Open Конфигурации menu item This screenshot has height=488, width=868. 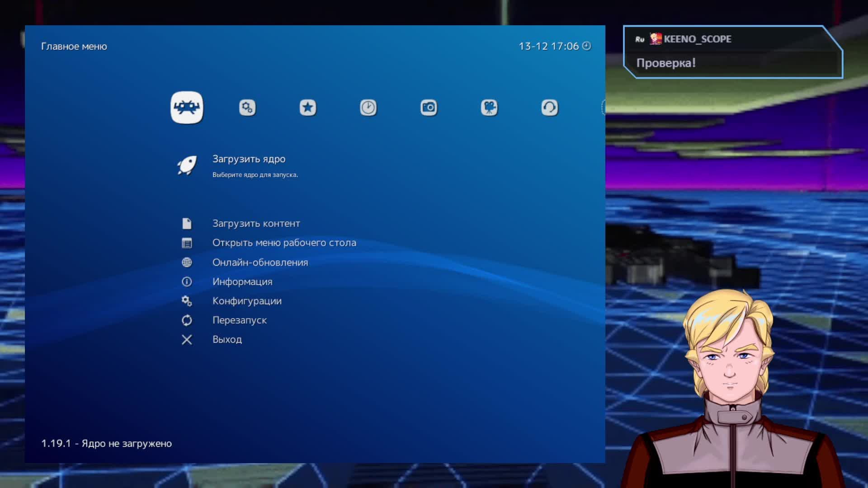pyautogui.click(x=247, y=301)
